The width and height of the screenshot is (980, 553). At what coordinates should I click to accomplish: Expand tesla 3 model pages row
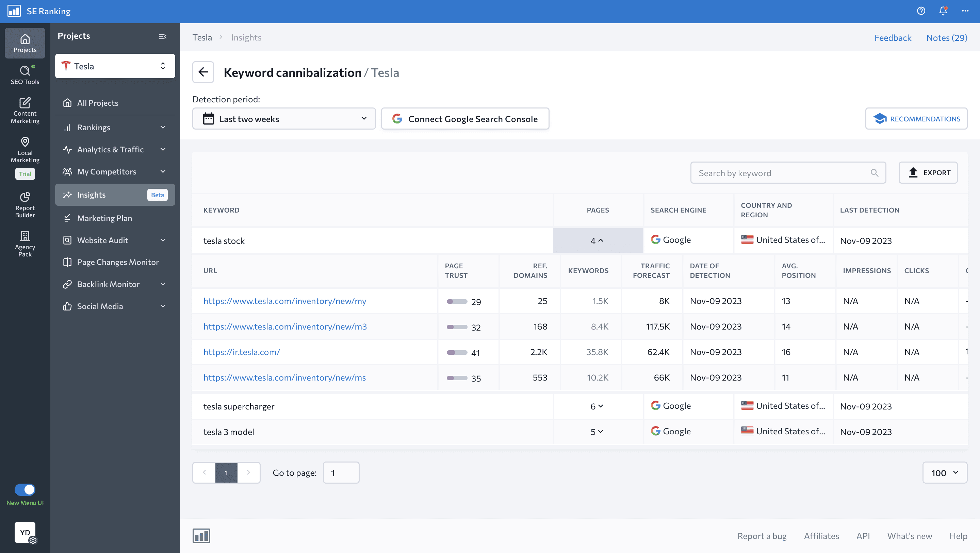pos(598,432)
